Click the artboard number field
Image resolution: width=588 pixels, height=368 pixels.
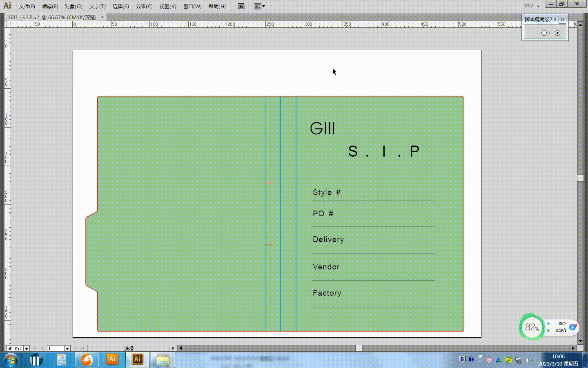[x=56, y=348]
